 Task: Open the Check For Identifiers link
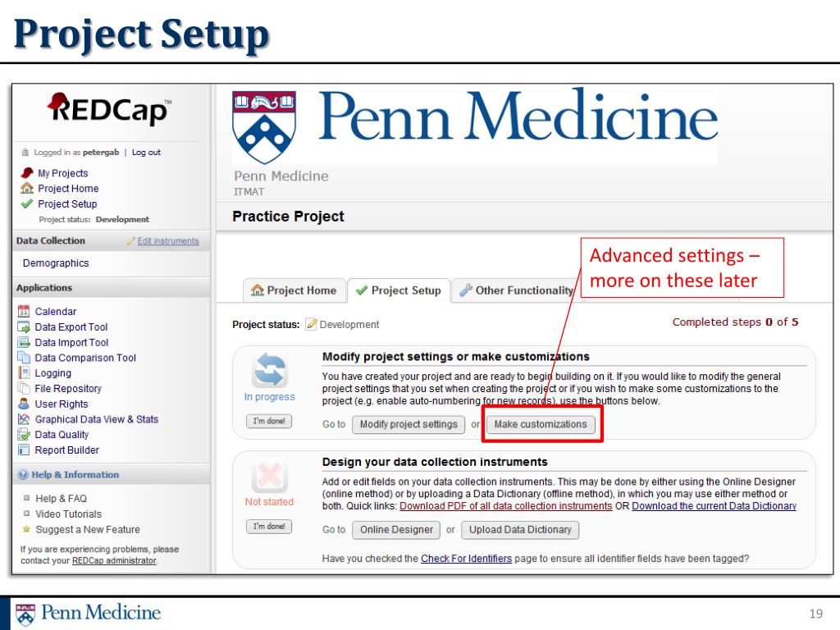click(x=466, y=558)
